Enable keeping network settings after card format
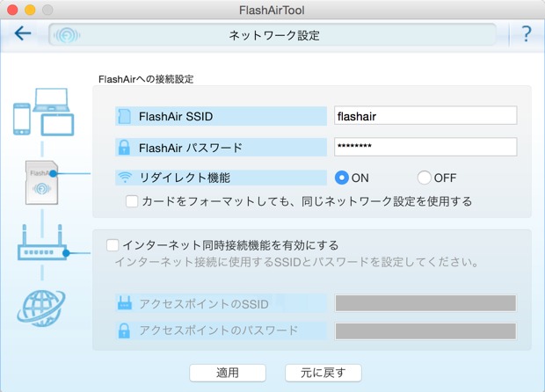The height and width of the screenshot is (392, 545). [x=132, y=201]
